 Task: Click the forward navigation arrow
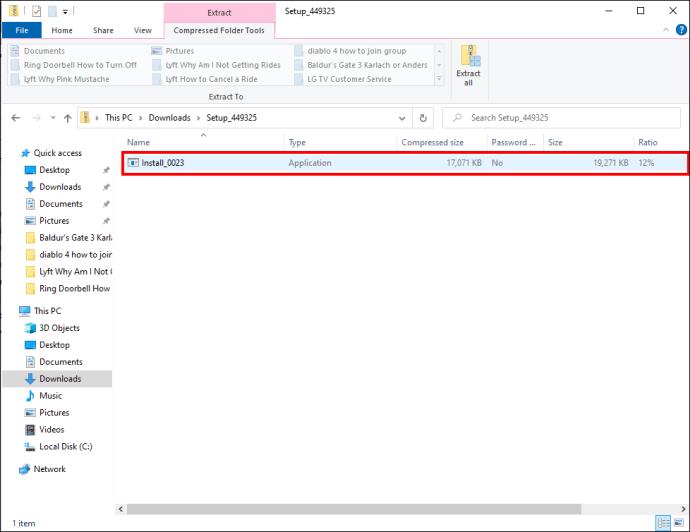(x=37, y=118)
